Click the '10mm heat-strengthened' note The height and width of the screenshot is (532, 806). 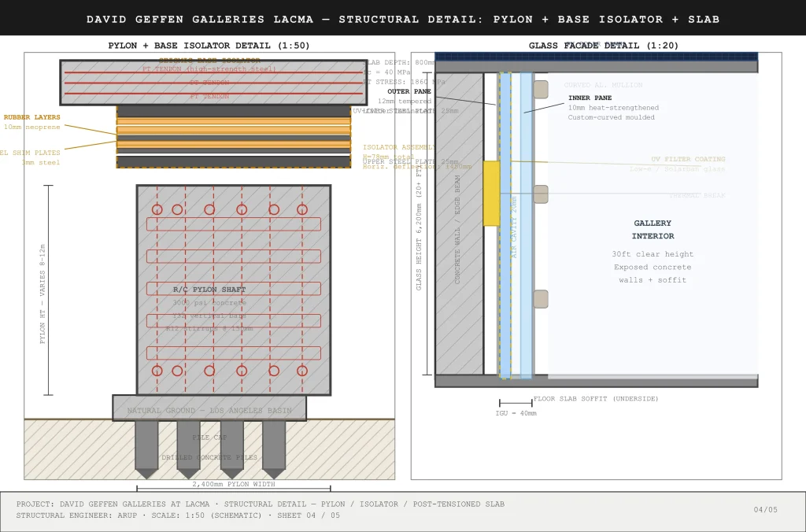[x=613, y=108]
